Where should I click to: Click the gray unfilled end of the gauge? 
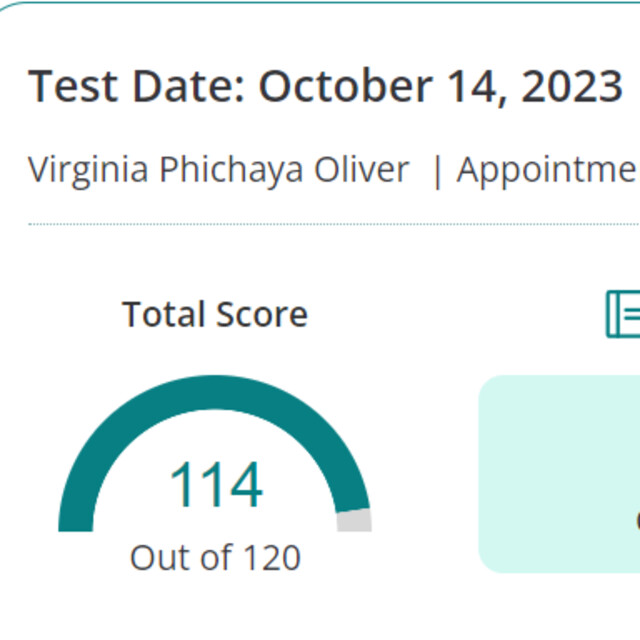(x=354, y=520)
